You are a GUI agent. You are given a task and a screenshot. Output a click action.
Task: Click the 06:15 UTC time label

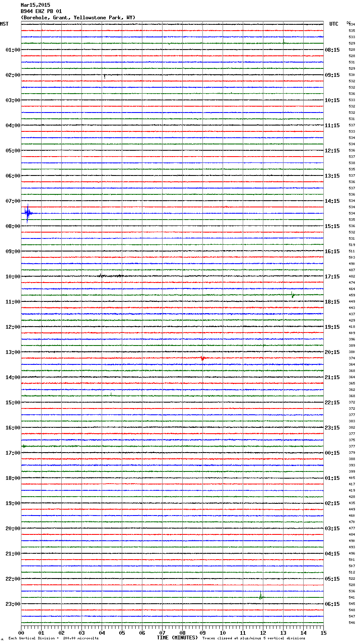click(x=332, y=604)
